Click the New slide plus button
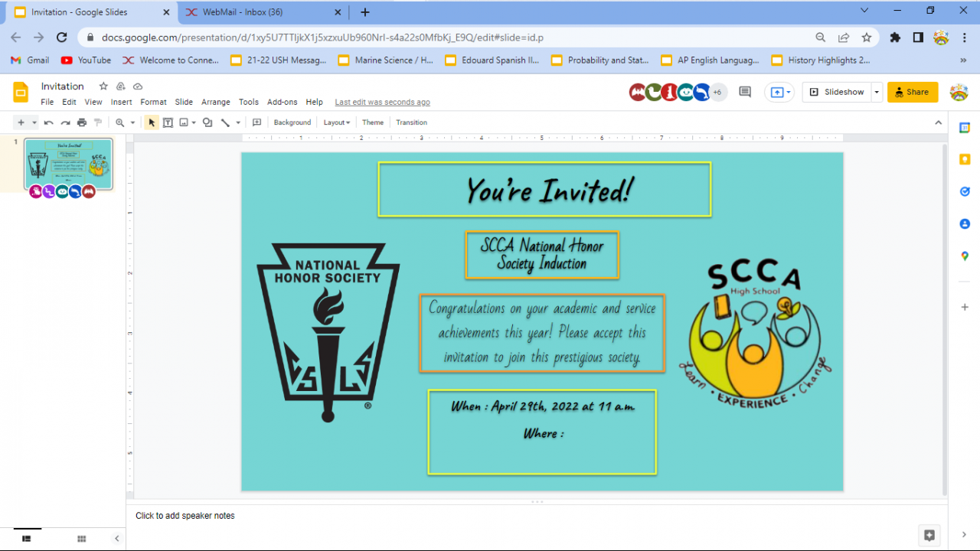The width and height of the screenshot is (980, 551). point(21,122)
